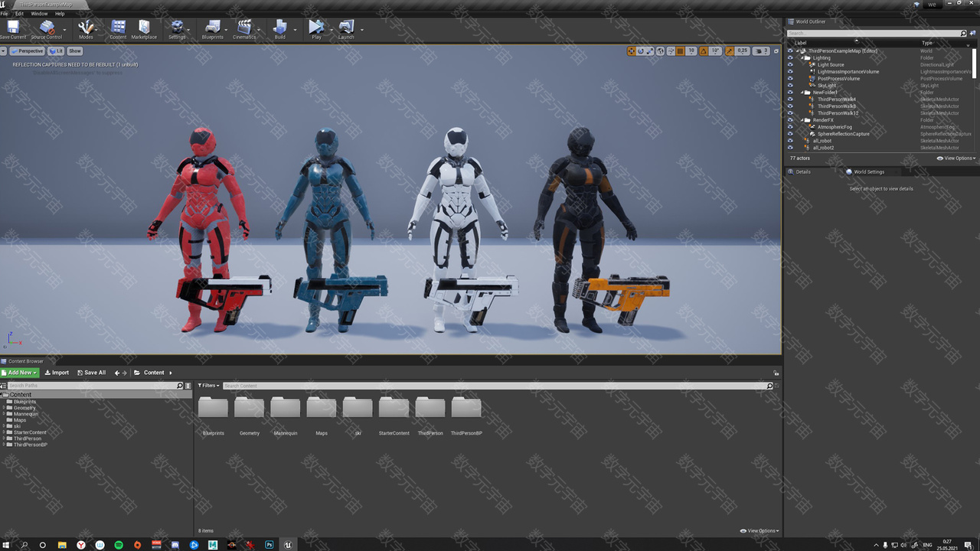Open Play options dropdown arrow

click(x=331, y=30)
